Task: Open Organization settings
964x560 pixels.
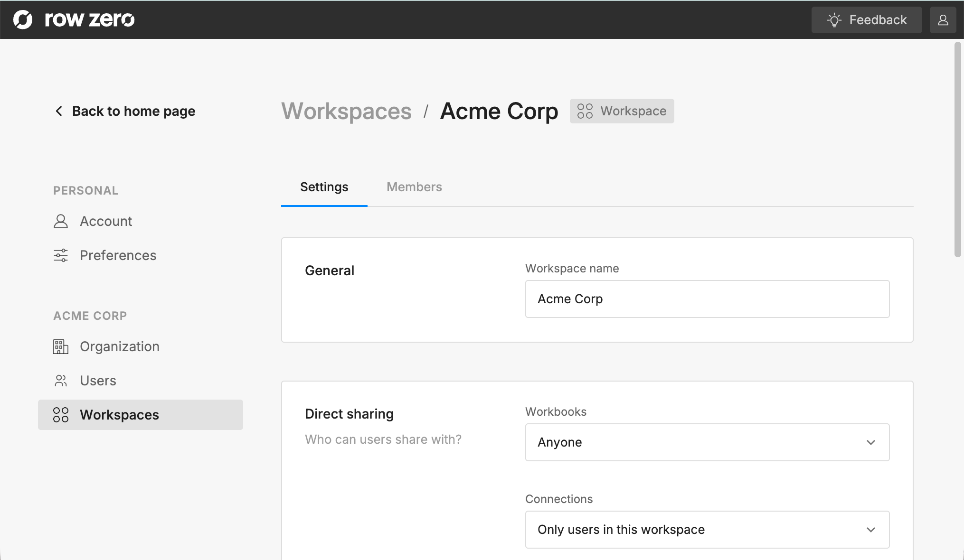Action: (x=120, y=346)
